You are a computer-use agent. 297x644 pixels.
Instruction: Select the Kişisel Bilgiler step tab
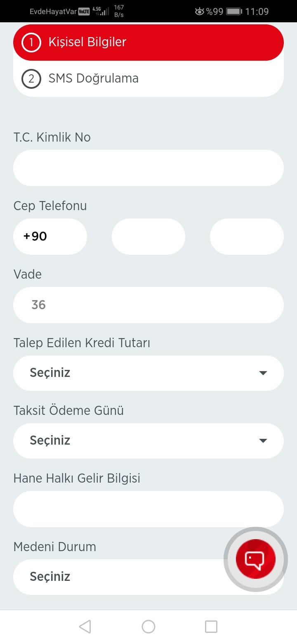click(148, 43)
